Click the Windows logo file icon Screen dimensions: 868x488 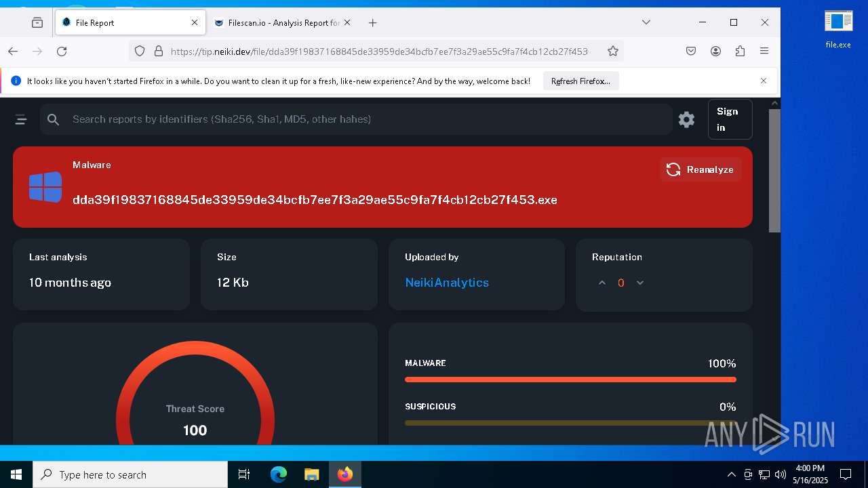[x=45, y=187]
